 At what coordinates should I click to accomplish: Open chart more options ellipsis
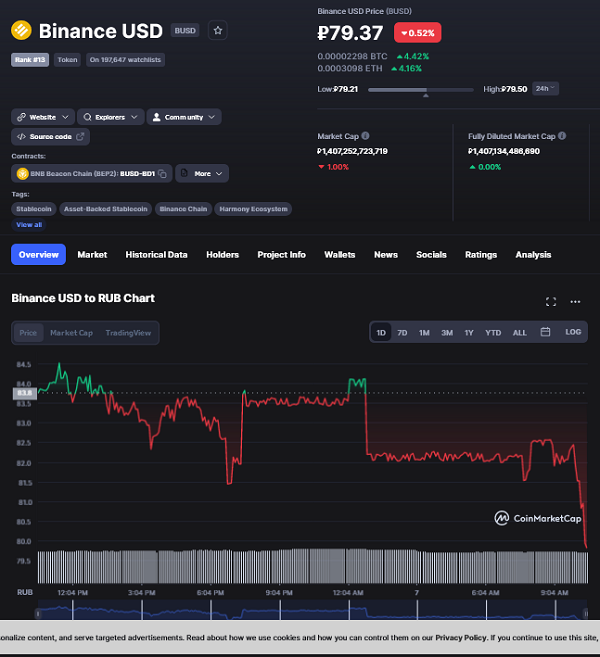click(x=575, y=302)
